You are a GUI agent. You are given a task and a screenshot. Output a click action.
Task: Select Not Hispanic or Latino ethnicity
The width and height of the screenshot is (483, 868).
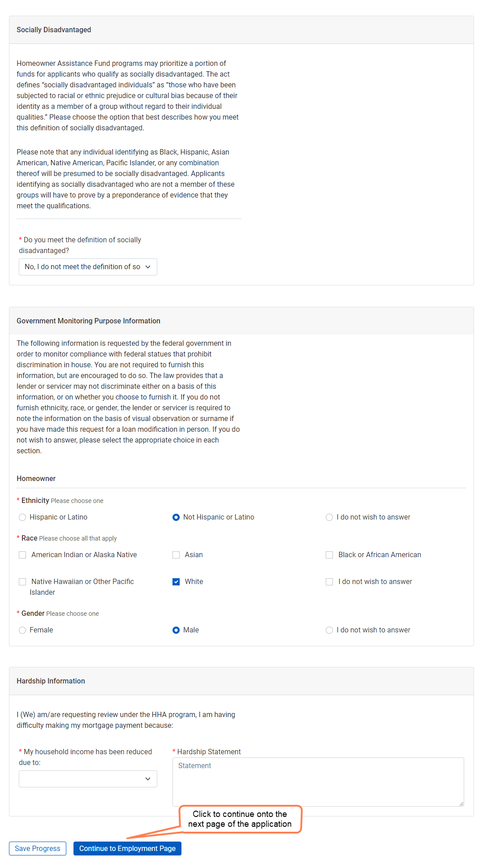click(x=176, y=517)
